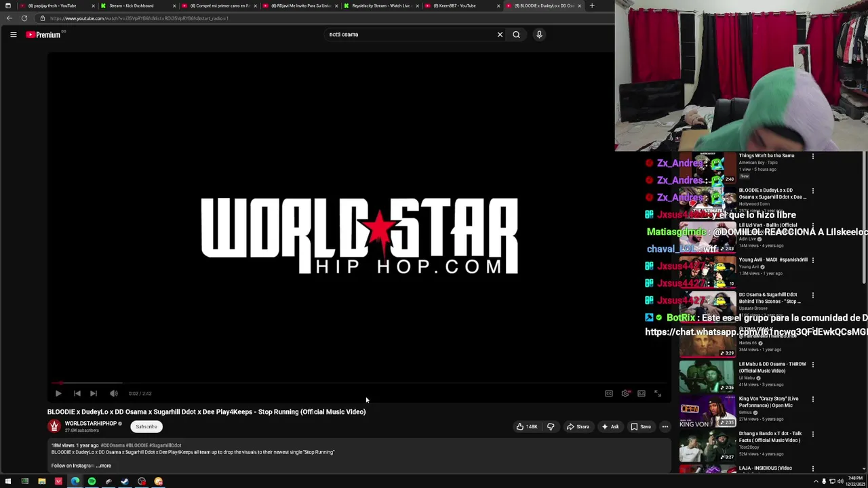The height and width of the screenshot is (488, 868).
Task: Skip to the previous video
Action: point(77,393)
